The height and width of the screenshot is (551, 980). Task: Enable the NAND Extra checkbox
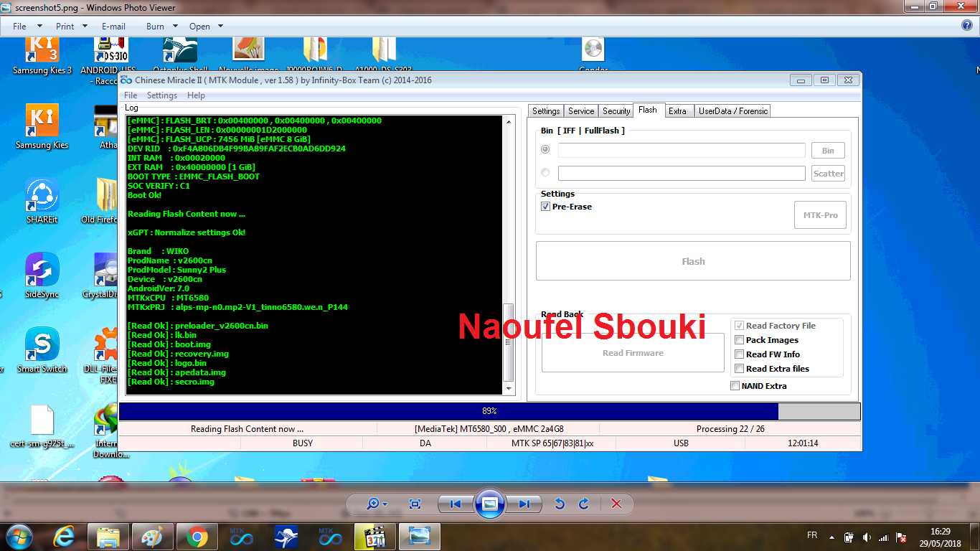click(x=735, y=386)
